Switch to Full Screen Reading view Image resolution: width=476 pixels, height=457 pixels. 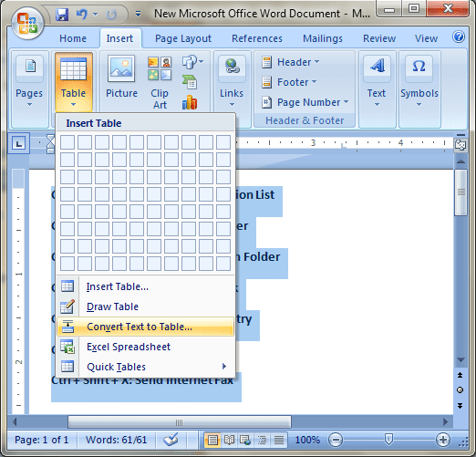tap(229, 440)
